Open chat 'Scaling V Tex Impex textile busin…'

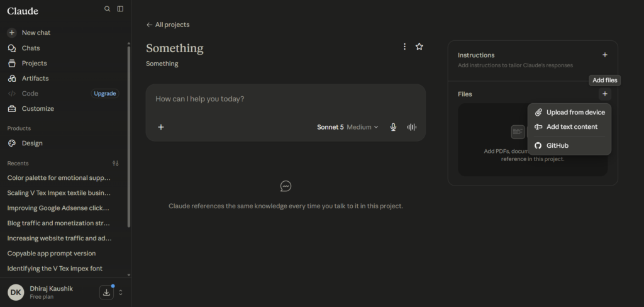click(59, 193)
